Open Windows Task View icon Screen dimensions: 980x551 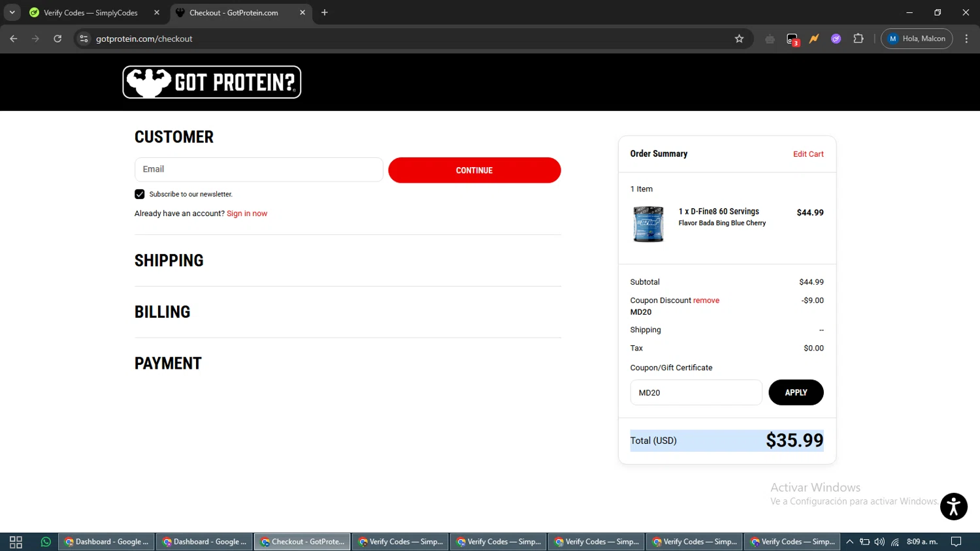pyautogui.click(x=16, y=542)
